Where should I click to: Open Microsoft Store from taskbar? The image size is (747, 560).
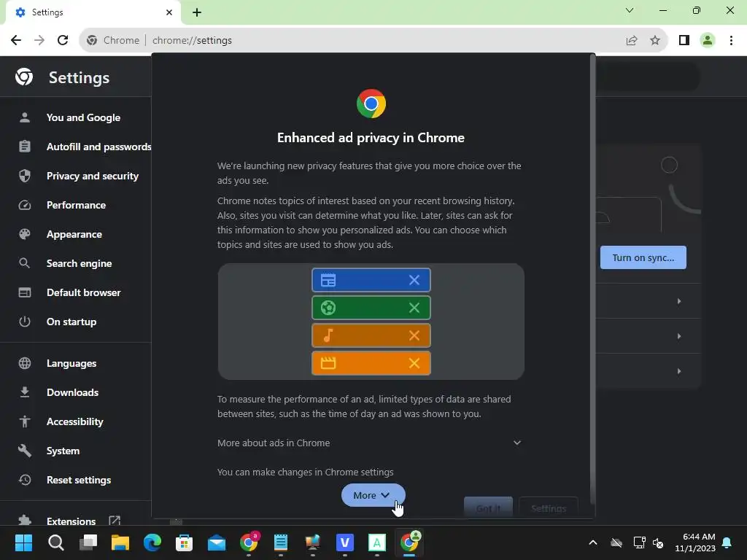tap(184, 542)
